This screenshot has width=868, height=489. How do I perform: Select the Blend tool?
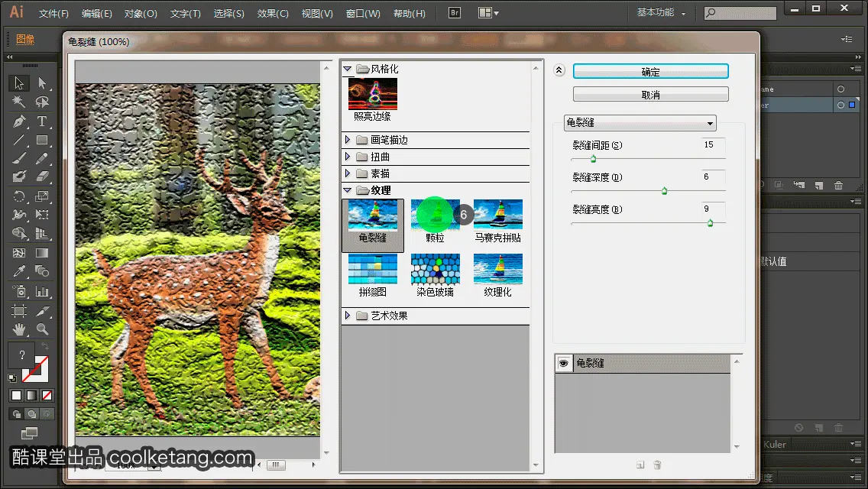[x=42, y=271]
